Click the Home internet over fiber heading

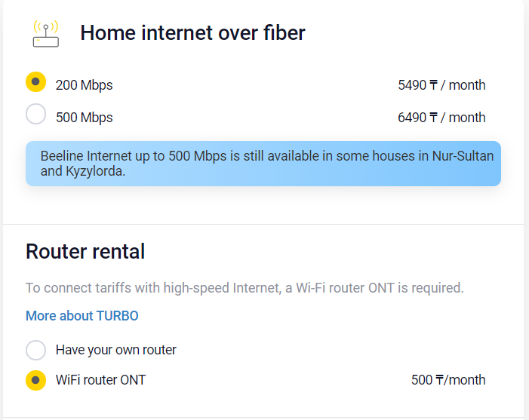(x=192, y=33)
